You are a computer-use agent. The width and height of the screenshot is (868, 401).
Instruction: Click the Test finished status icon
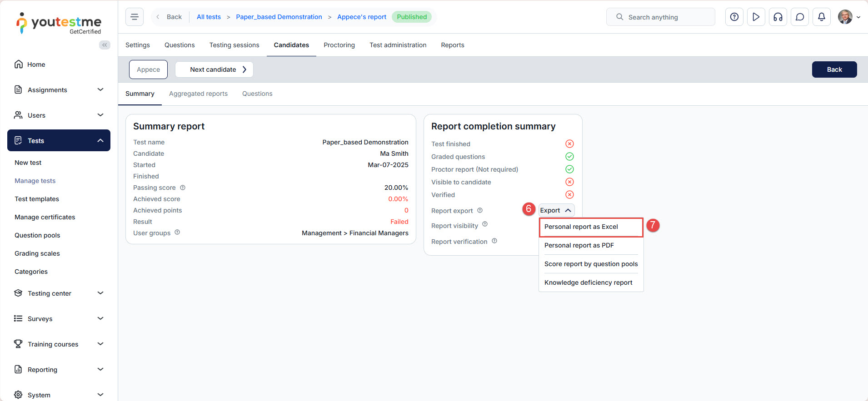tap(569, 144)
